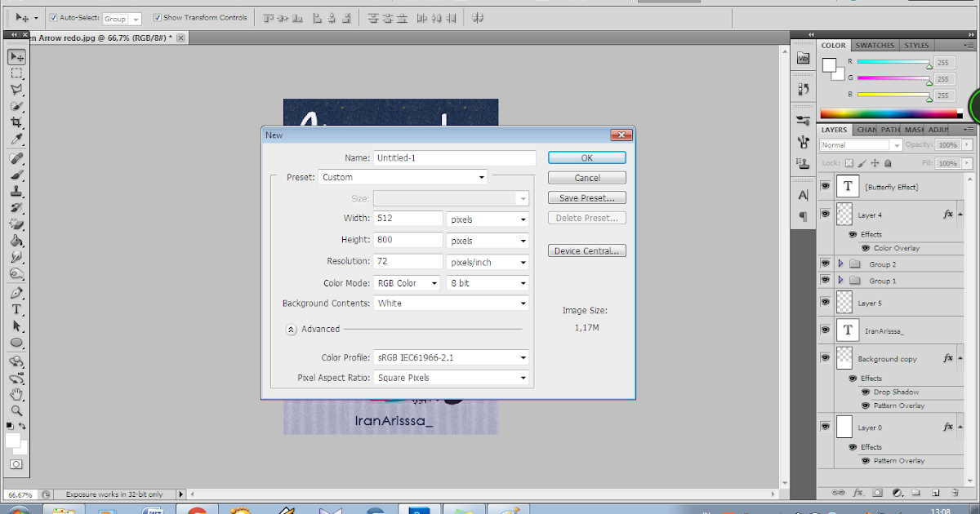Click the lock all padlock icon
Viewport: 980px width, 514px height.
(x=887, y=164)
